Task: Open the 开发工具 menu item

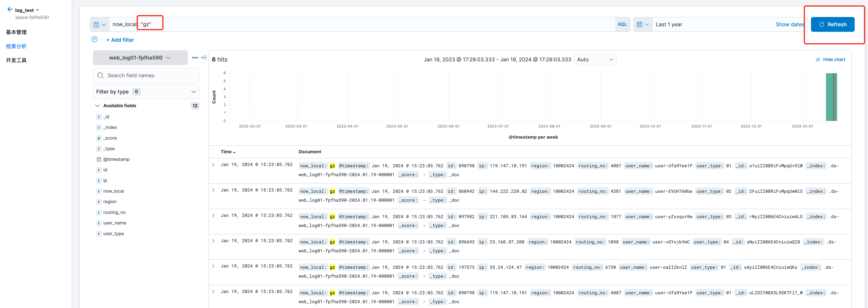Action: (x=16, y=60)
